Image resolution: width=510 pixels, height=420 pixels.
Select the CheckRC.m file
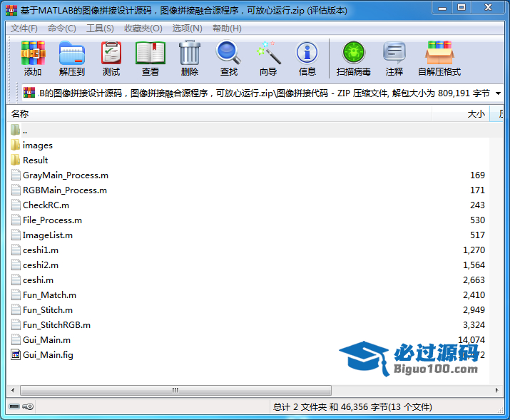point(46,205)
